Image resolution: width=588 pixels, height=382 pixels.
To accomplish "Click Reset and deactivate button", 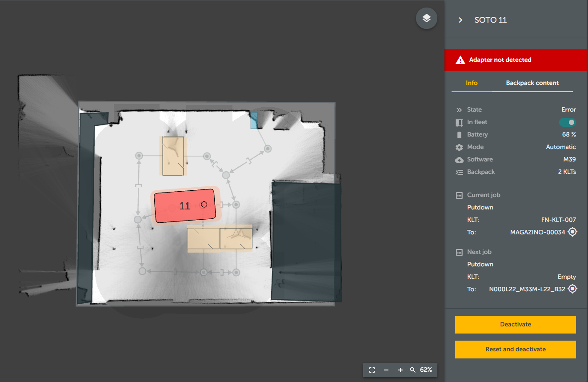I will (516, 350).
